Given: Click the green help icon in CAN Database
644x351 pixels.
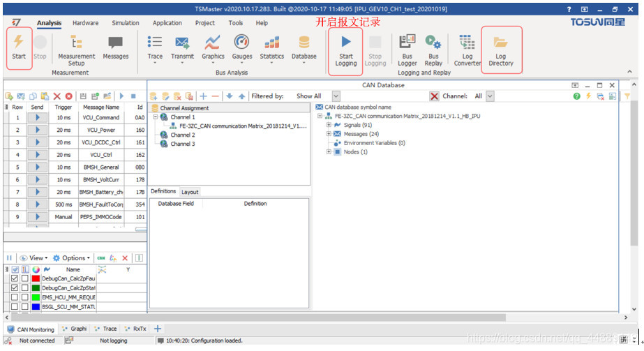Looking at the screenshot, I should (576, 96).
